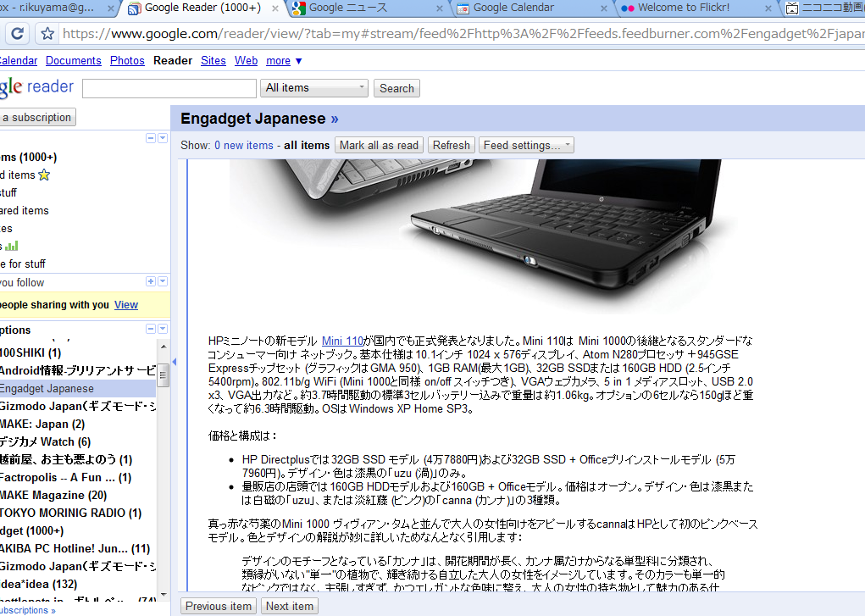Image resolution: width=865 pixels, height=616 pixels.
Task: Open the "more" dropdown in the top navigation
Action: click(x=284, y=61)
